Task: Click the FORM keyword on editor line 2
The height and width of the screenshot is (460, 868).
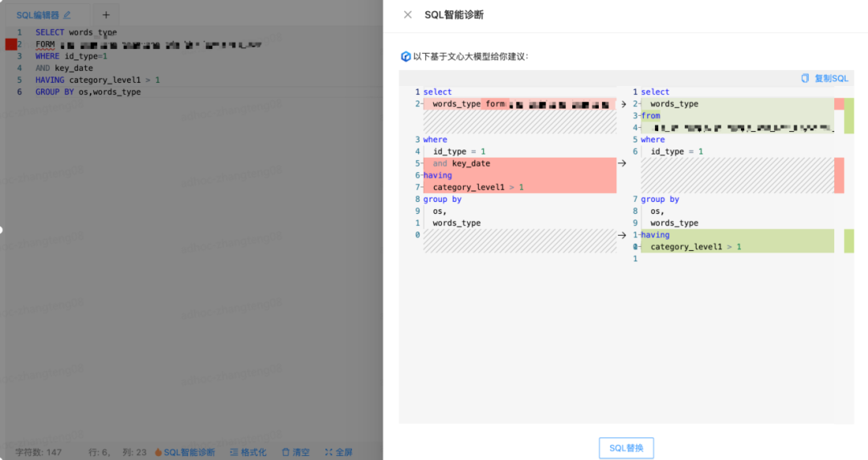Action: 45,44
